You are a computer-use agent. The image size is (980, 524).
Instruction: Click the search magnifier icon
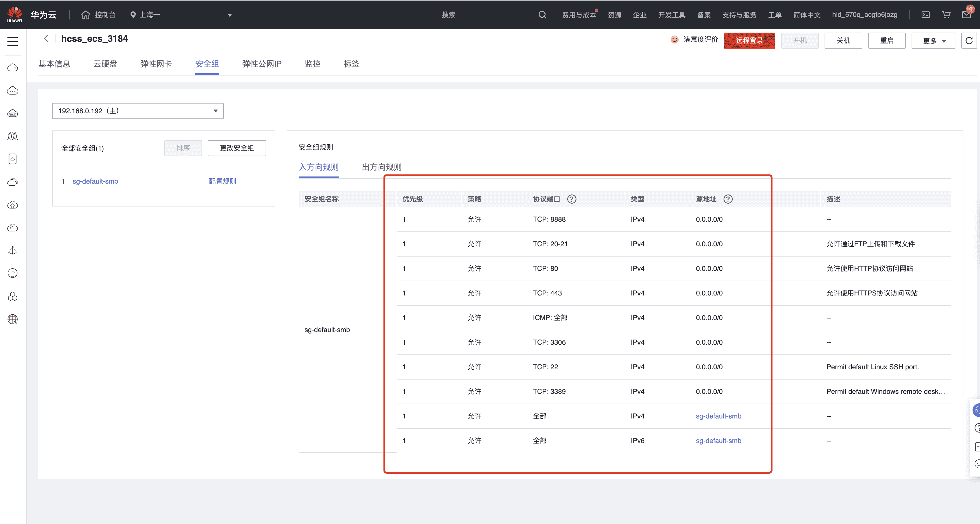(542, 15)
